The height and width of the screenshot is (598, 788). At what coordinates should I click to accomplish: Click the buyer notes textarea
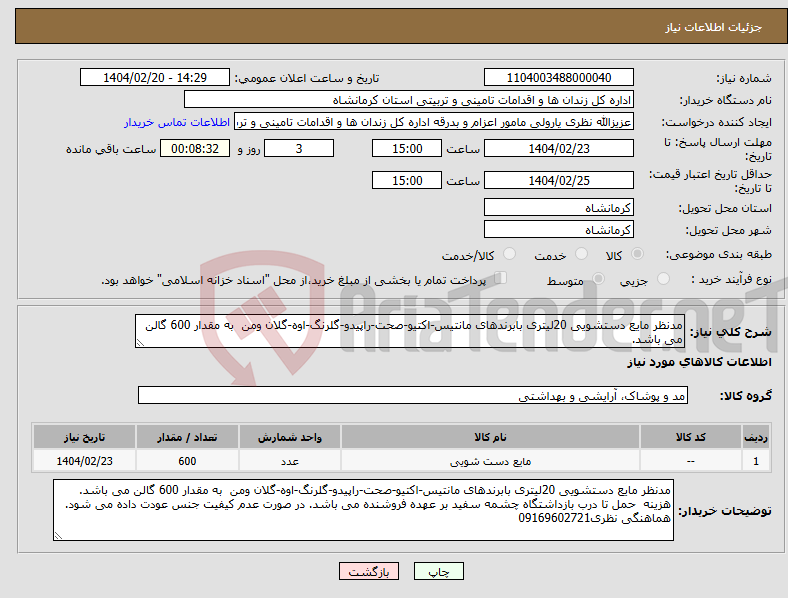point(363,510)
